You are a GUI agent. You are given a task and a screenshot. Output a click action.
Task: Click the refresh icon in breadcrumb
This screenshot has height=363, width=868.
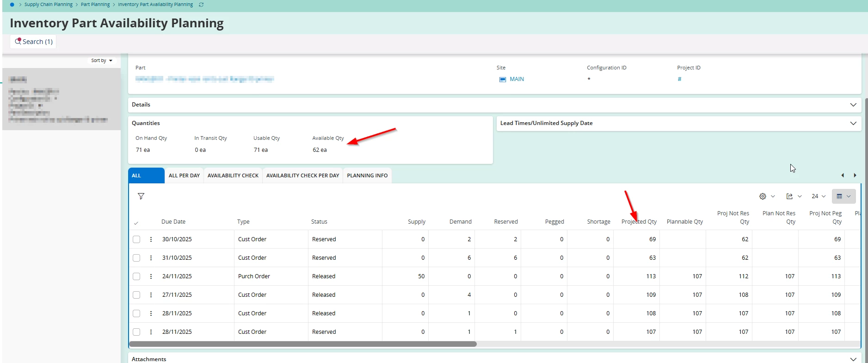(201, 5)
